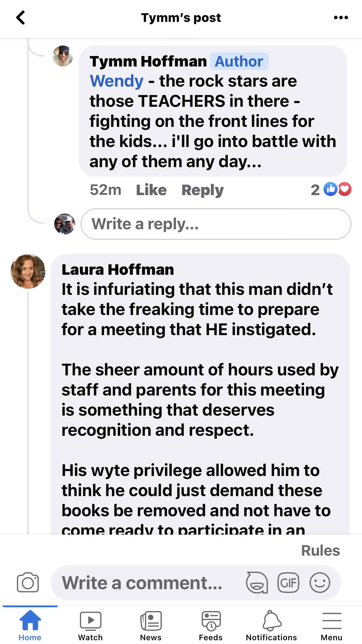Tap the camera icon to attach photo
The image size is (362, 644).
(x=28, y=582)
